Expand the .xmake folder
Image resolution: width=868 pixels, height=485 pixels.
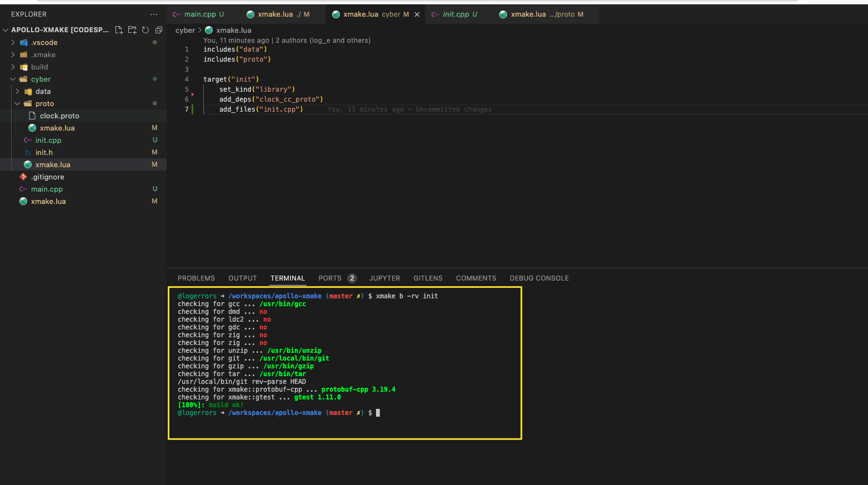coord(13,54)
